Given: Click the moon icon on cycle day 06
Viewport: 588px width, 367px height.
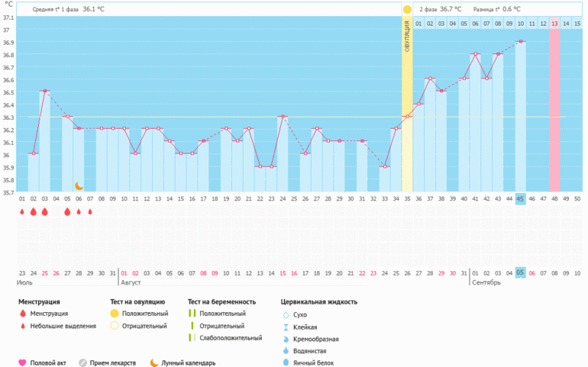Looking at the screenshot, I should click(x=79, y=185).
